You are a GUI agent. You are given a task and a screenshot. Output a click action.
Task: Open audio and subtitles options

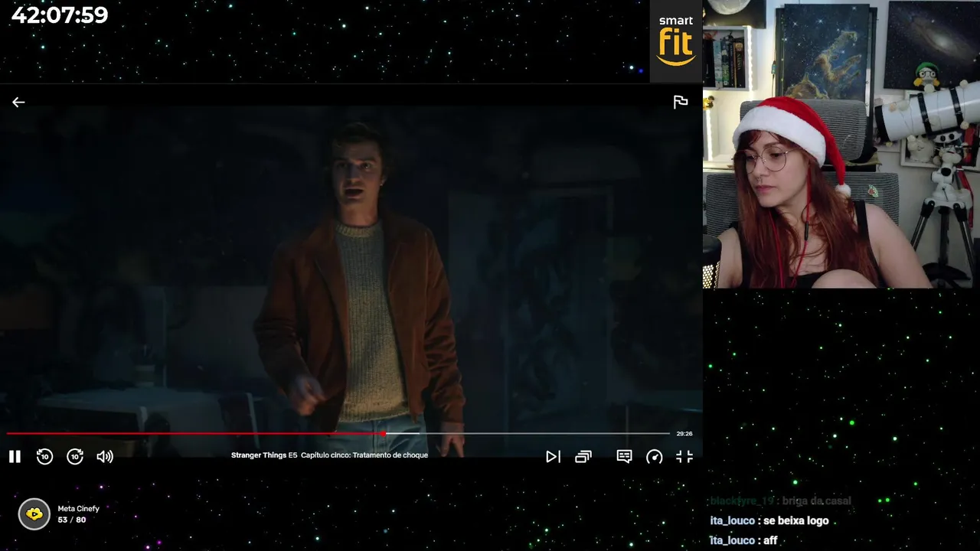point(625,457)
